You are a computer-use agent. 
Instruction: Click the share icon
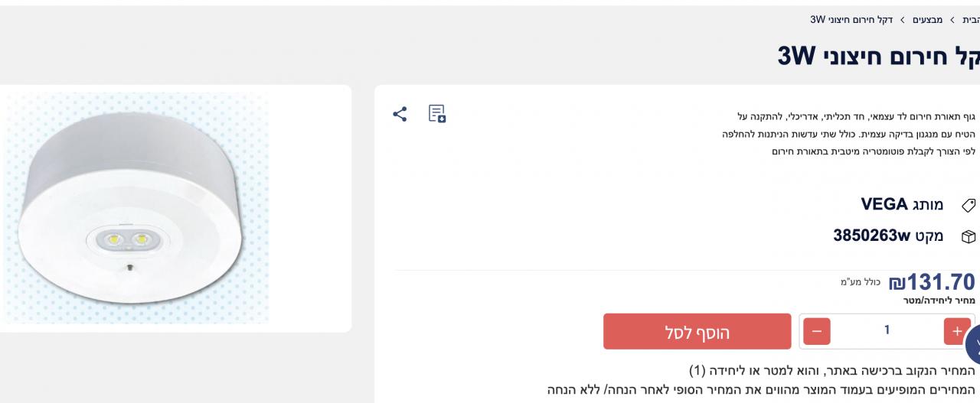[400, 114]
